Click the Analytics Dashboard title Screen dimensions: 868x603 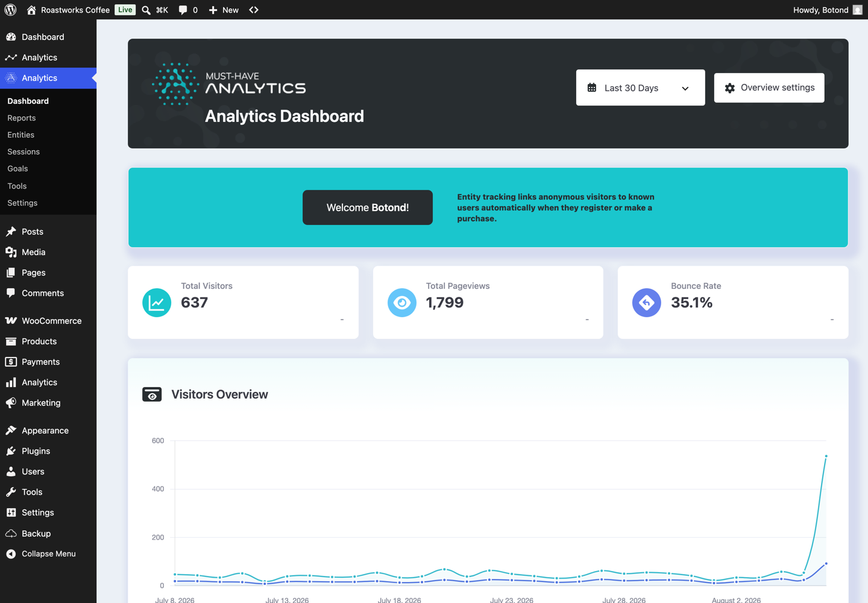(x=285, y=116)
